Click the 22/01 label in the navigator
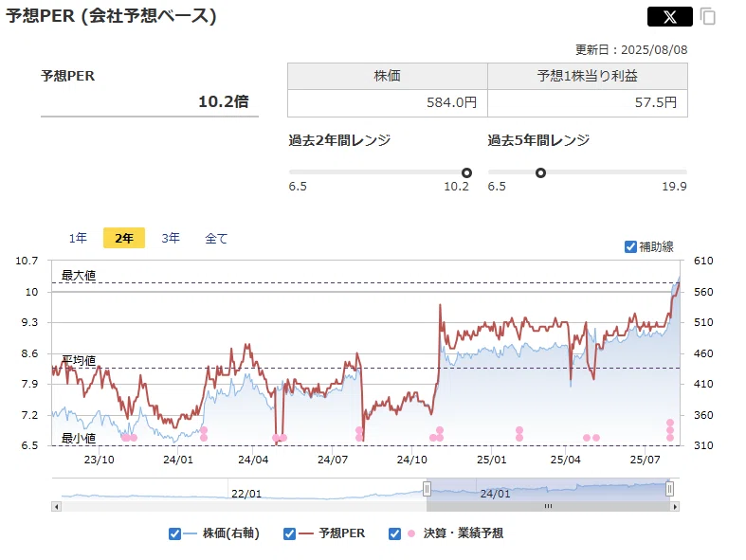746x560 pixels. coord(246,494)
